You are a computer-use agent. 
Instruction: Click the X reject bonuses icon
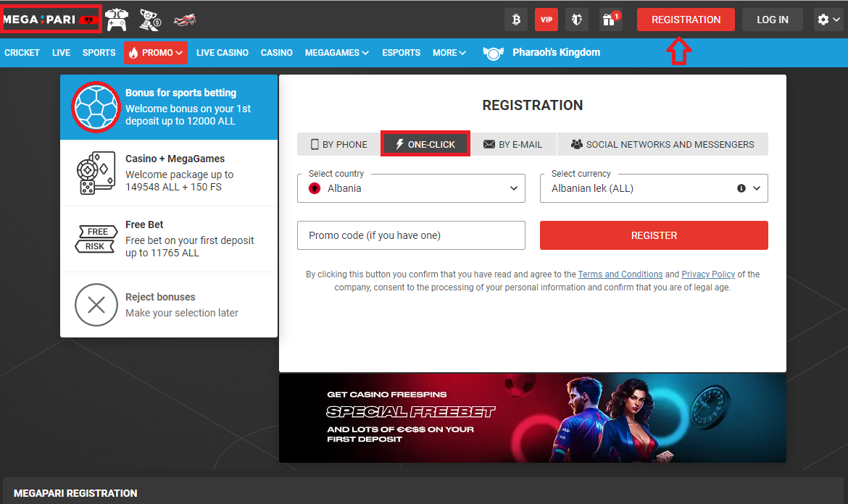96,305
